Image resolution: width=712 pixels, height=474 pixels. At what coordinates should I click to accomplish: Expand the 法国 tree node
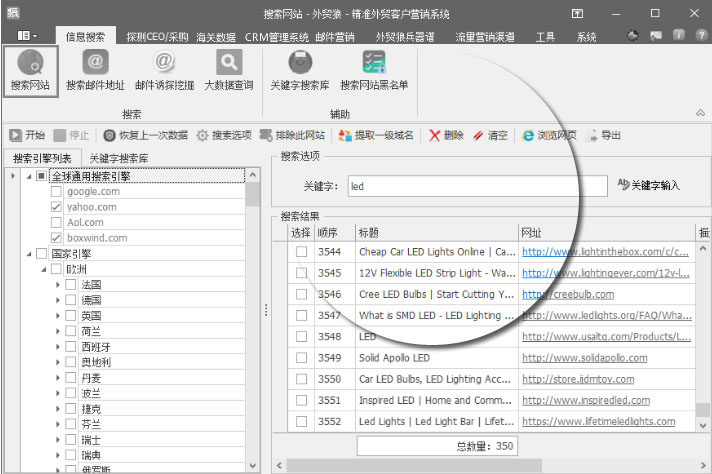point(57,285)
